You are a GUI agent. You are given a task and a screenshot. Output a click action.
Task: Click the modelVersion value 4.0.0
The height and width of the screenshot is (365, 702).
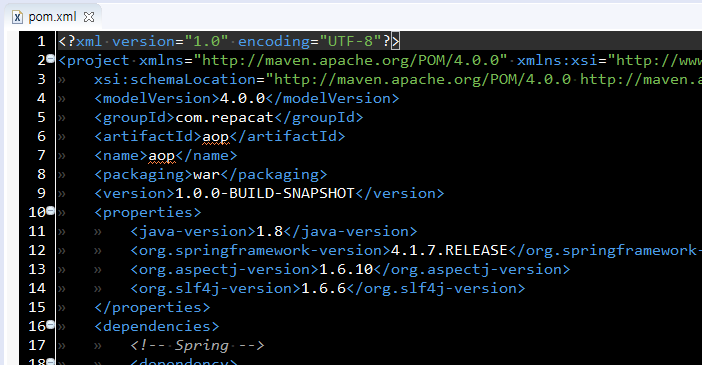tap(242, 98)
